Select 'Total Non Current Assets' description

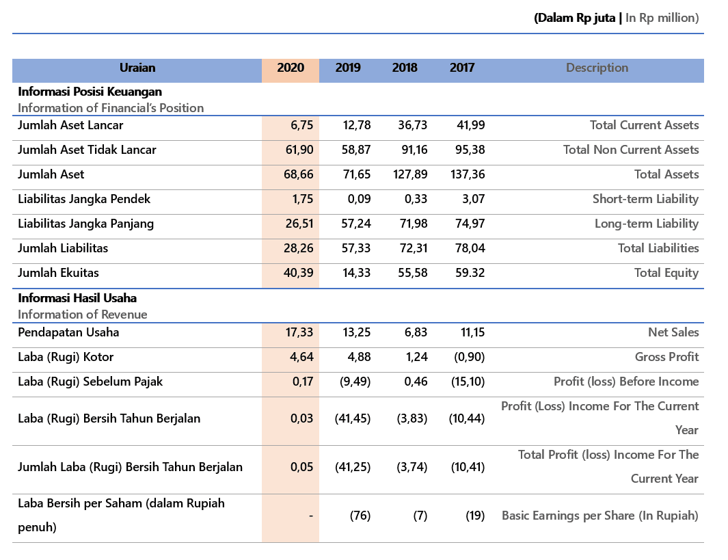pyautogui.click(x=631, y=150)
